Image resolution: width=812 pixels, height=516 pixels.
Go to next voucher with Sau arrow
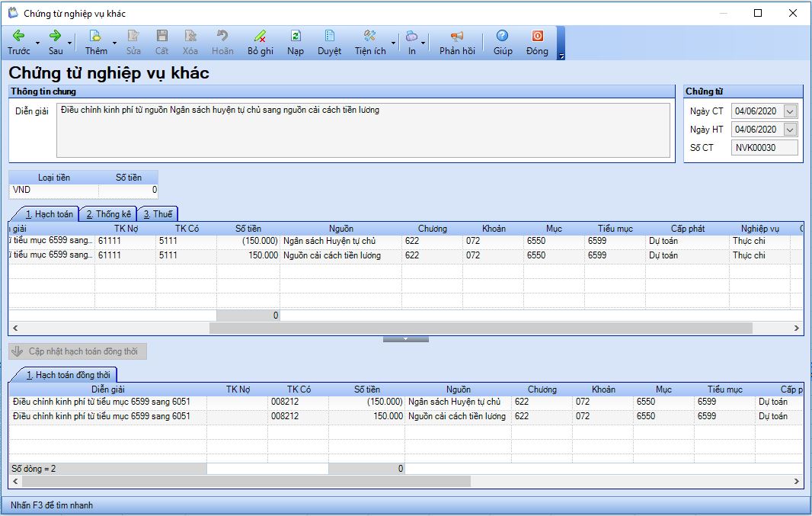click(x=56, y=42)
